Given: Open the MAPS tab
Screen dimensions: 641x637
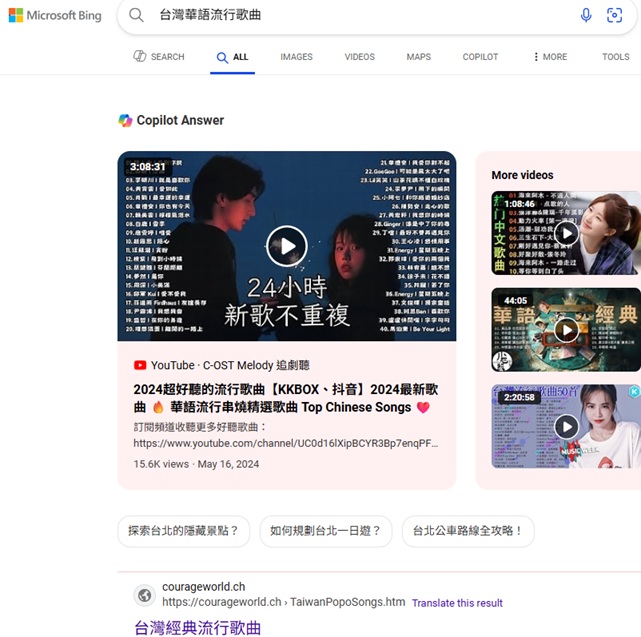Looking at the screenshot, I should click(418, 57).
